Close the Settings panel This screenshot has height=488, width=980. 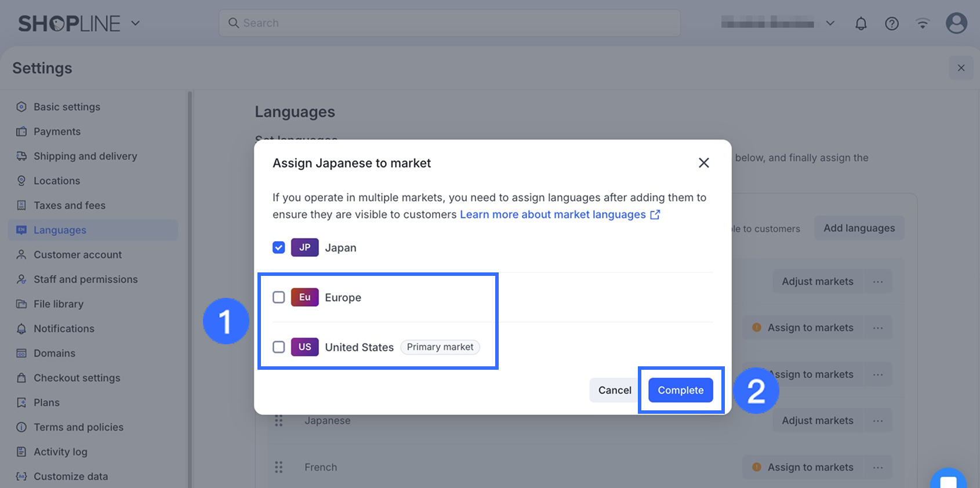pos(961,68)
